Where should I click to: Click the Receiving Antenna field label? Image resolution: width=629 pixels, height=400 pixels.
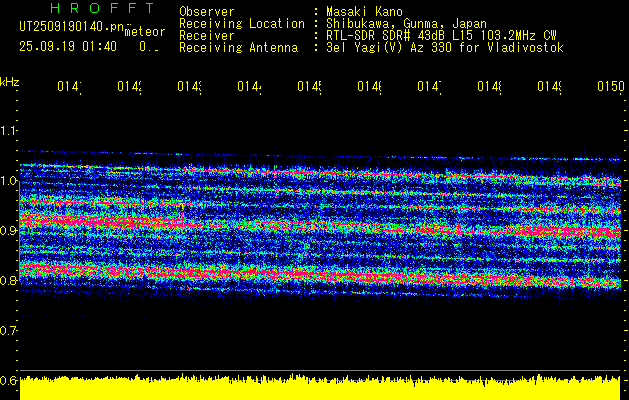click(238, 47)
